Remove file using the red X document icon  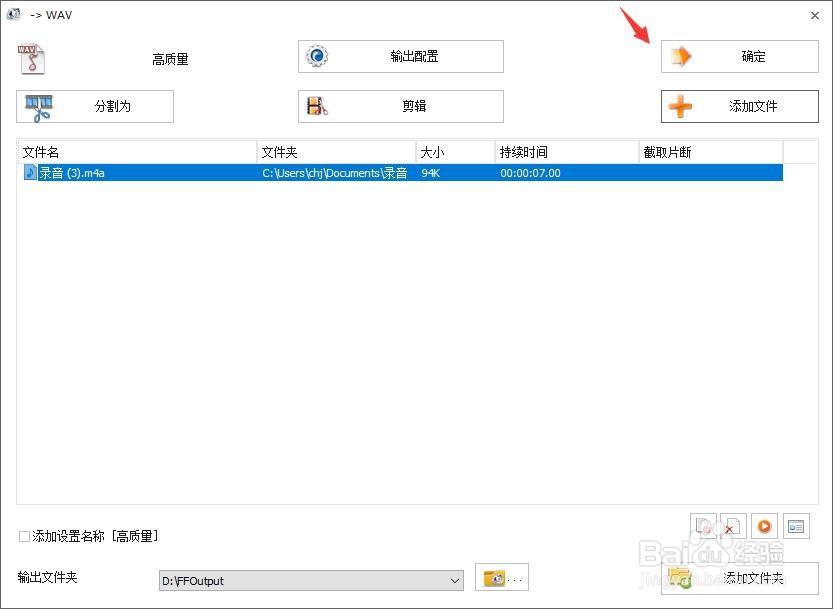click(x=731, y=526)
